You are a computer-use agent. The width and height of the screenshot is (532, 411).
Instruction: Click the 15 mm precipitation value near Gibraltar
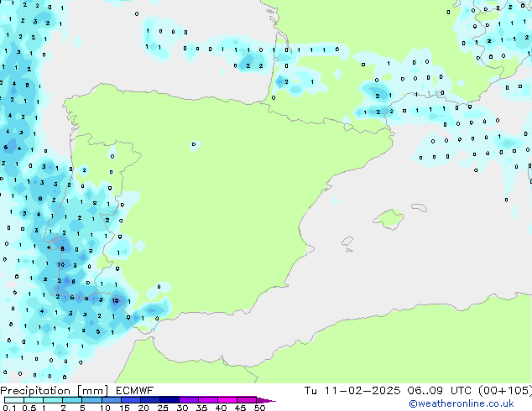115,300
